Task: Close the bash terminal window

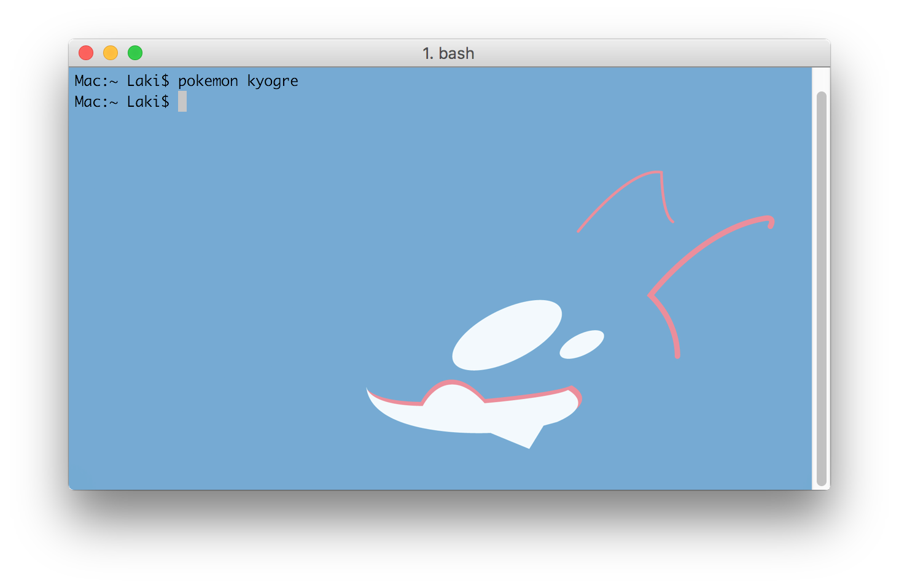Action: [86, 53]
